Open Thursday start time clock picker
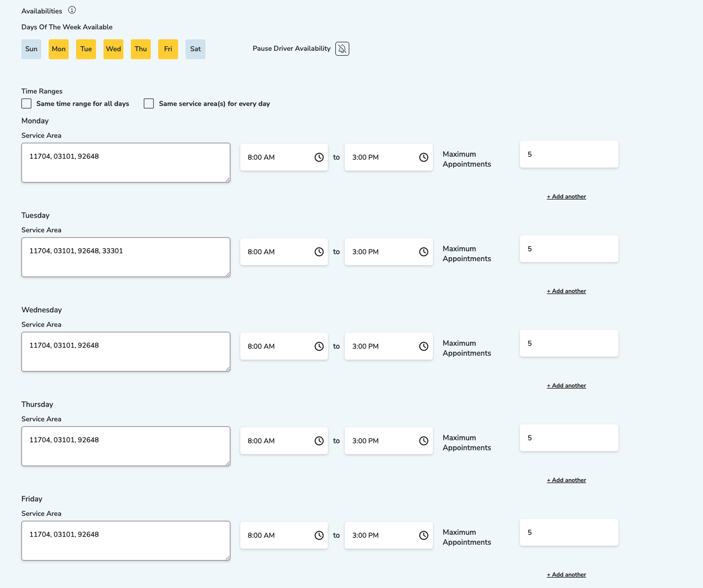This screenshot has width=703, height=588. (319, 441)
